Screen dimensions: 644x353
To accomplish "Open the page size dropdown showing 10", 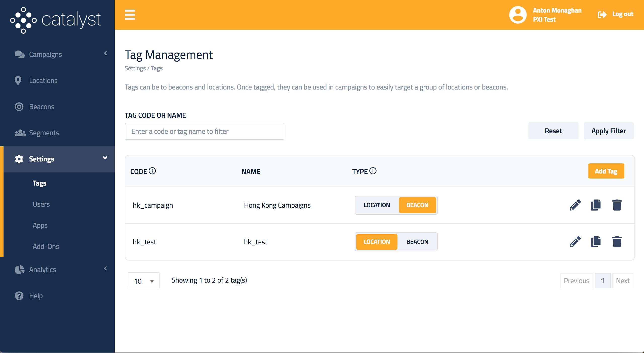I will click(x=143, y=280).
